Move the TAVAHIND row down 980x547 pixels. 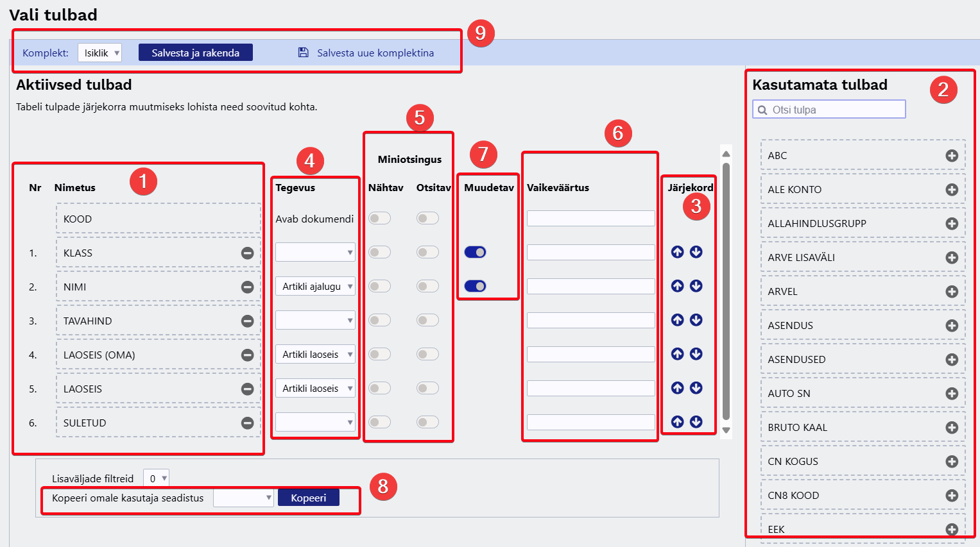click(x=696, y=320)
